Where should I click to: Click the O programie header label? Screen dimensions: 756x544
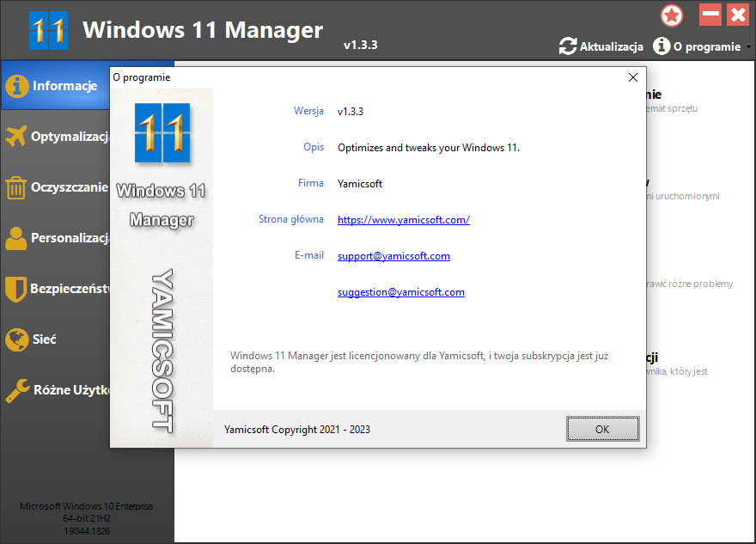point(707,46)
